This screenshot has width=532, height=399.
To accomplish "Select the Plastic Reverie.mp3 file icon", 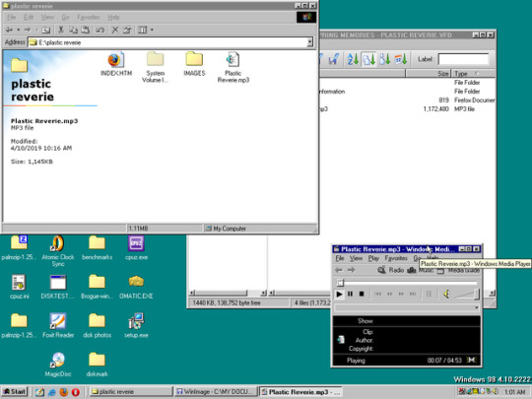I will tap(233, 67).
